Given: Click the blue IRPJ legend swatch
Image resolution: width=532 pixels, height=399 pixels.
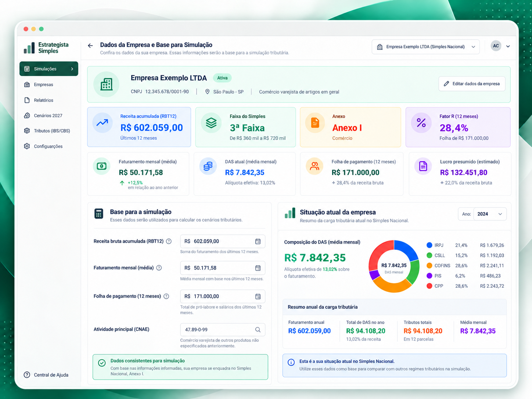Looking at the screenshot, I should click(x=429, y=245).
